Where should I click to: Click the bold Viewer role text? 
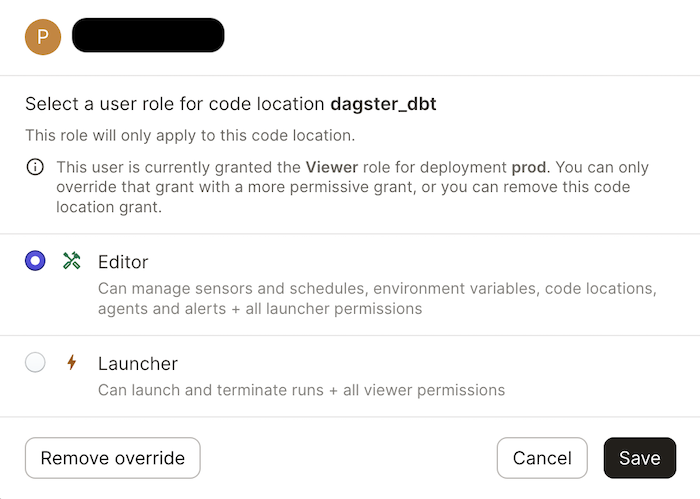point(329,167)
